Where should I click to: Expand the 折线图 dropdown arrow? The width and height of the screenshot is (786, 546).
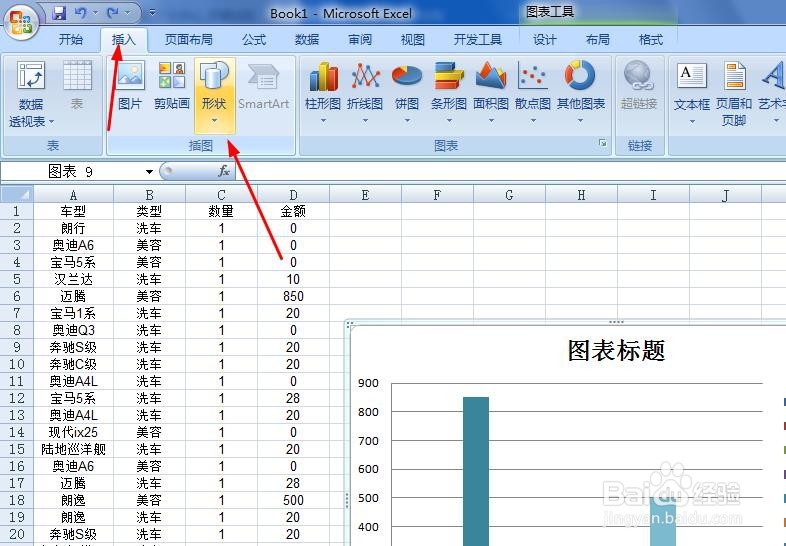point(365,120)
